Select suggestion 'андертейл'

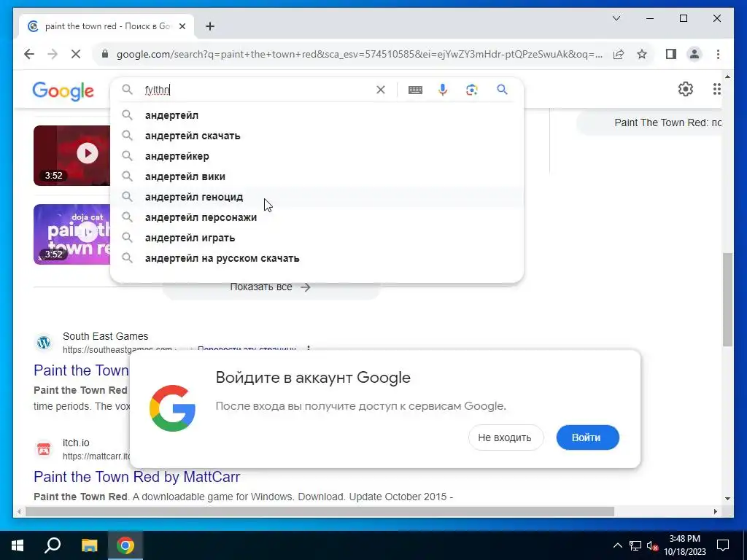(317, 115)
